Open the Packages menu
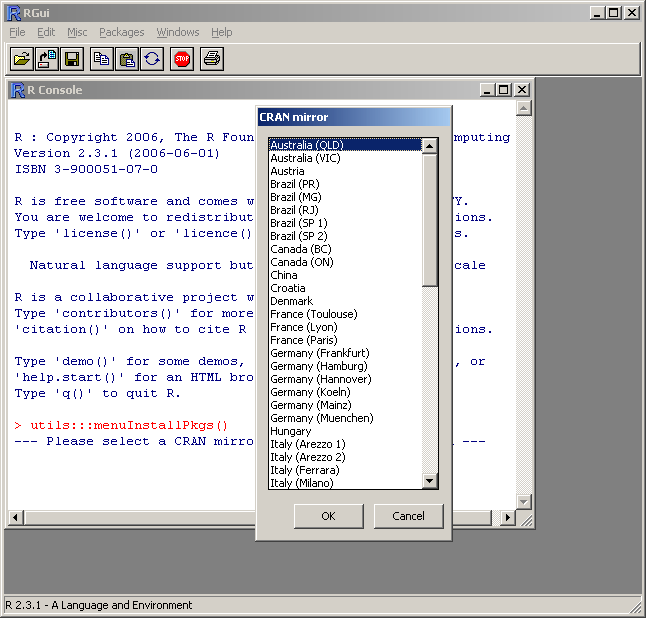646x618 pixels. point(122,32)
